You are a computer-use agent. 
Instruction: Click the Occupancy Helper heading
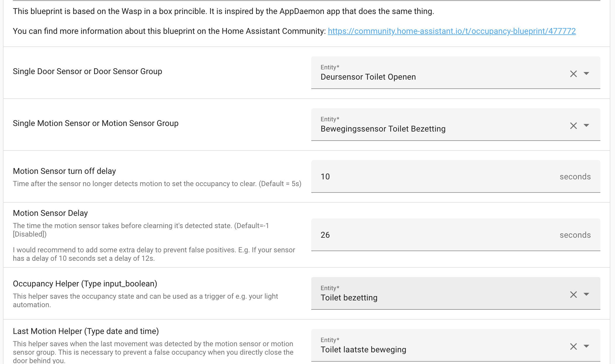click(x=85, y=284)
